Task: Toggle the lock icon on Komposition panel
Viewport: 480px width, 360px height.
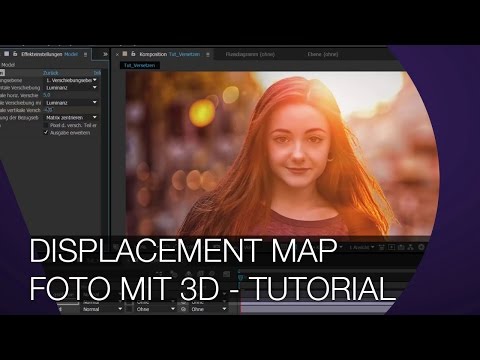Action: coord(133,54)
